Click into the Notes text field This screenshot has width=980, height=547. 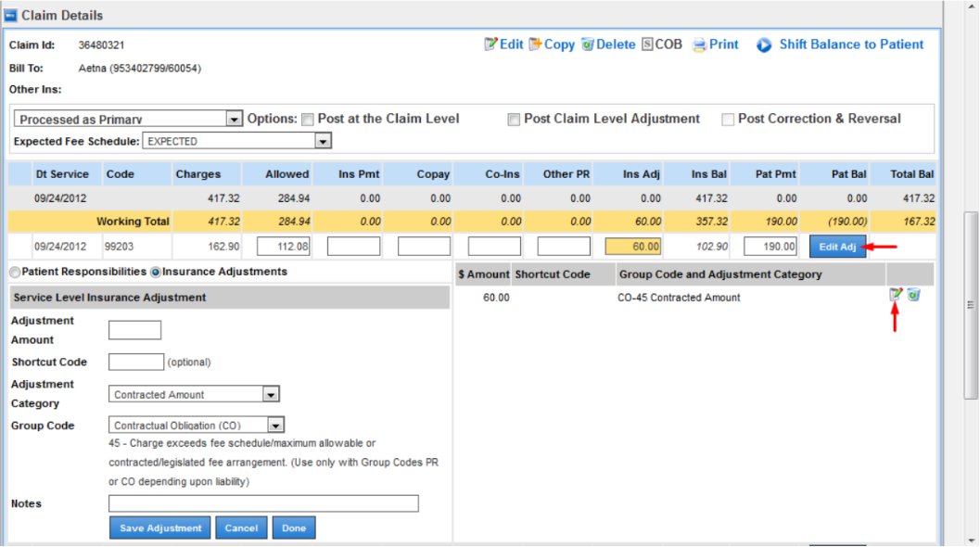pos(263,503)
